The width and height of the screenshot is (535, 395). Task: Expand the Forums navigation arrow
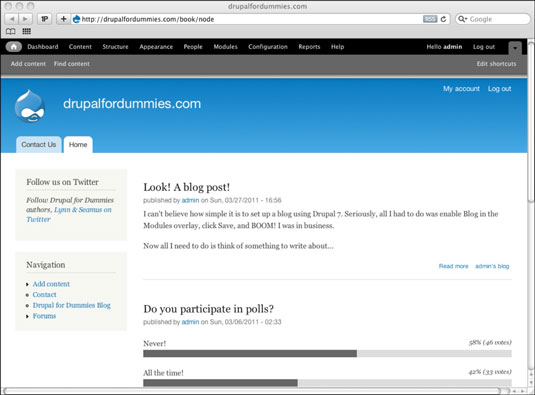(x=27, y=316)
